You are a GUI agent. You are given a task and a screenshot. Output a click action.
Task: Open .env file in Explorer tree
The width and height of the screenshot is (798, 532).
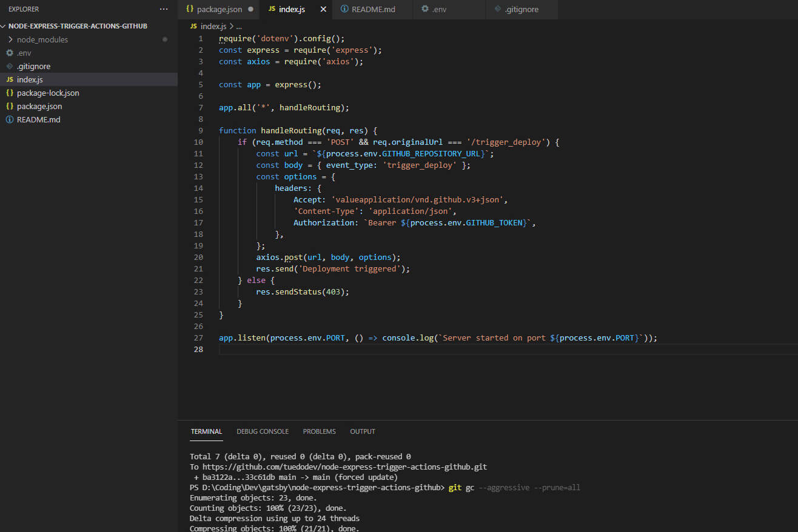(x=89, y=53)
